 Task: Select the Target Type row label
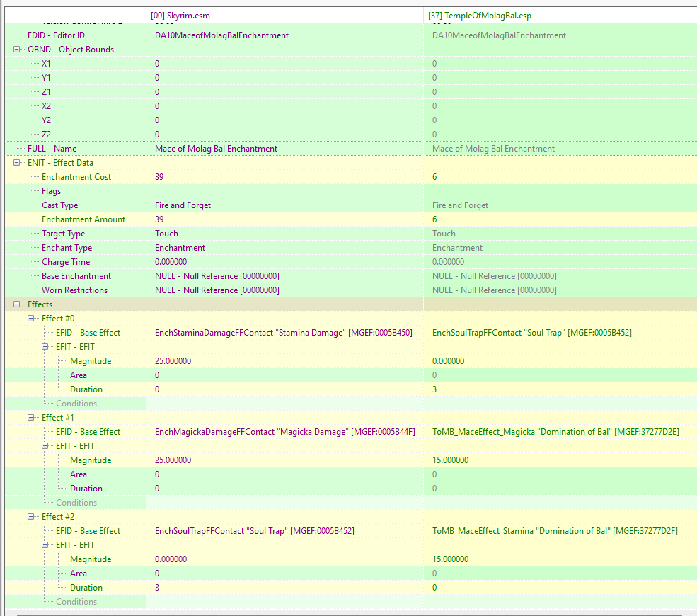point(63,234)
